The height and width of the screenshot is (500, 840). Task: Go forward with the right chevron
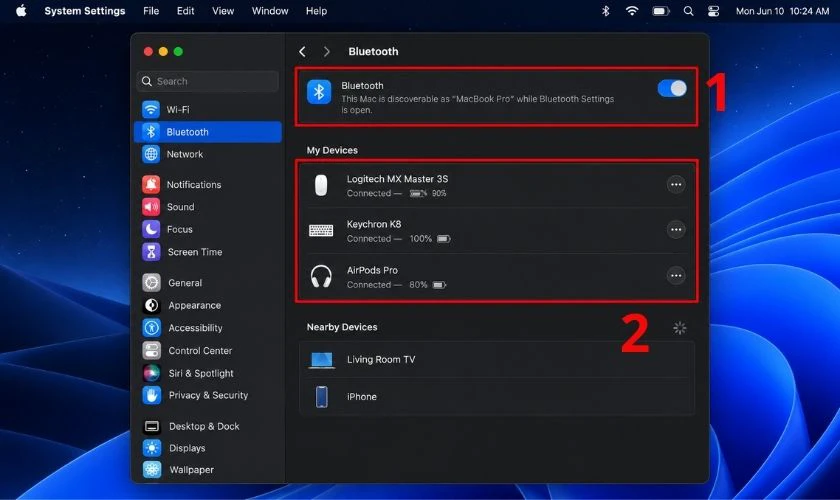point(326,51)
